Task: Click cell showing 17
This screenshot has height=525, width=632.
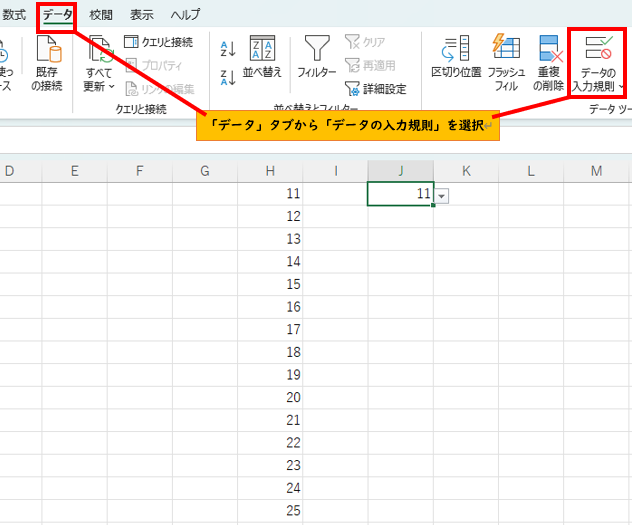Action: tap(270, 330)
